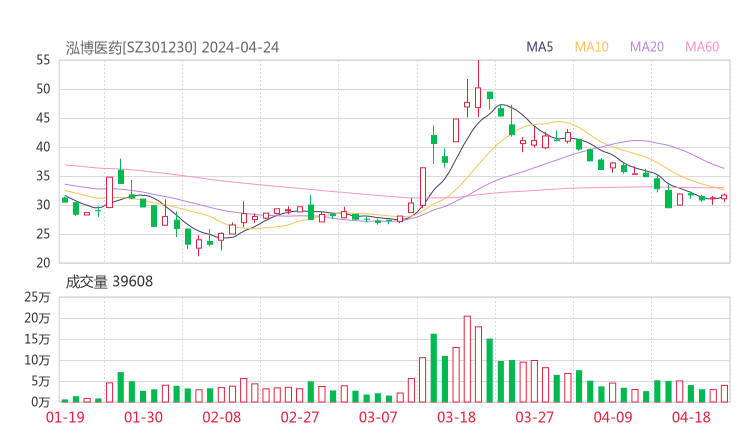Click the 10万 volume axis label
The height and width of the screenshot is (440, 740).
point(37,360)
